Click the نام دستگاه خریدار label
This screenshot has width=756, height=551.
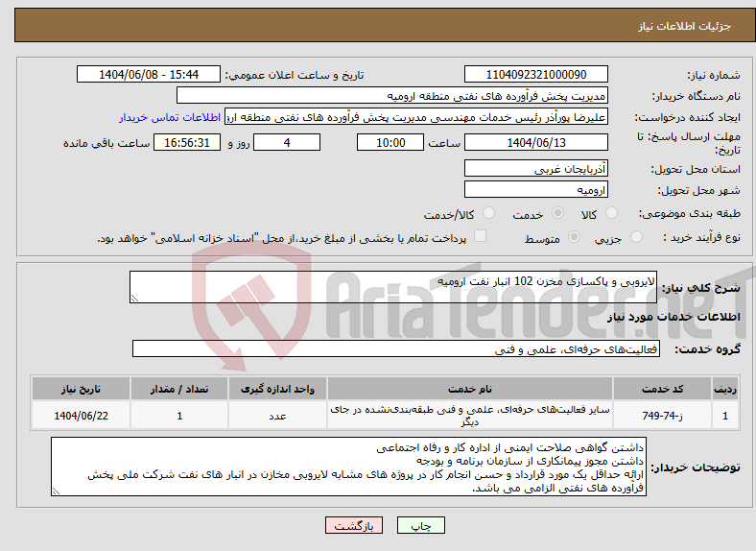[696, 97]
